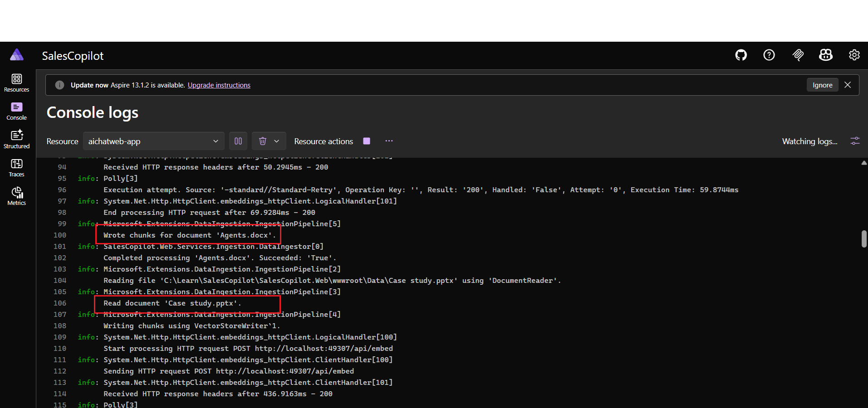The width and height of the screenshot is (868, 408).
Task: Switch to the Resources page
Action: click(16, 82)
